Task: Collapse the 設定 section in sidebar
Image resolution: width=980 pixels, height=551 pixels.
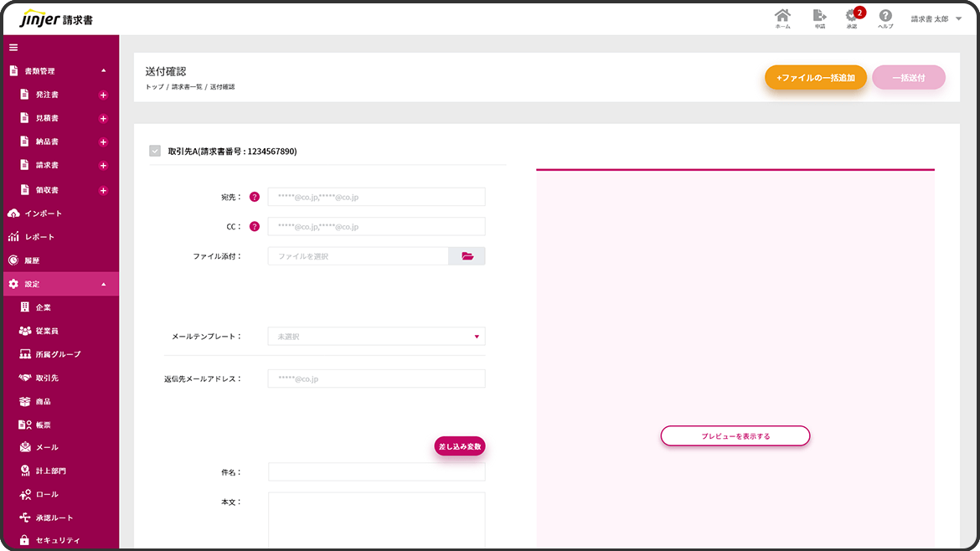Action: pyautogui.click(x=103, y=285)
